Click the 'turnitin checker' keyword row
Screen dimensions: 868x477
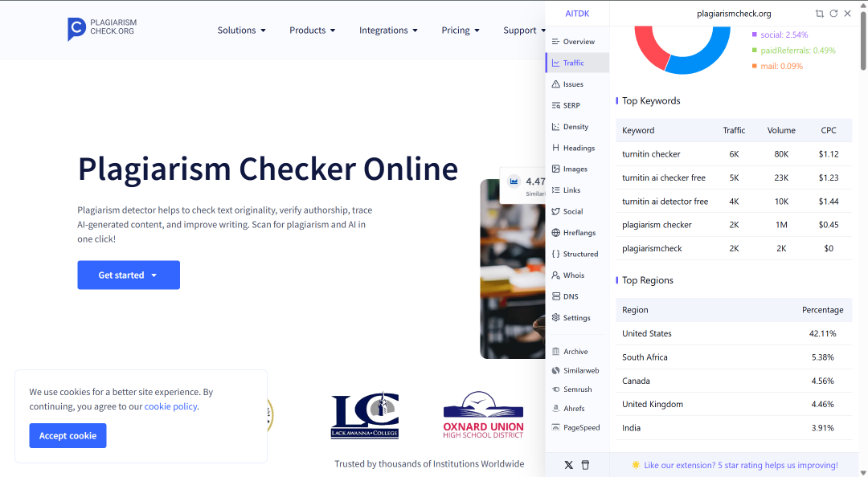coord(734,154)
